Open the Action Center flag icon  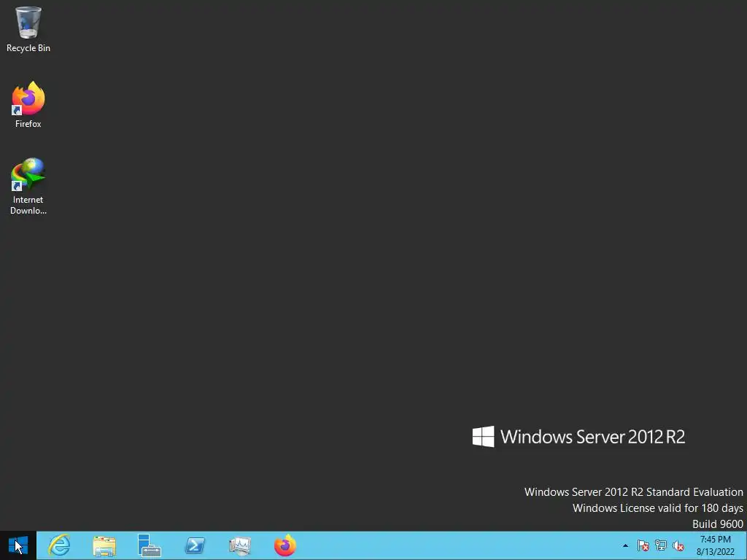643,545
